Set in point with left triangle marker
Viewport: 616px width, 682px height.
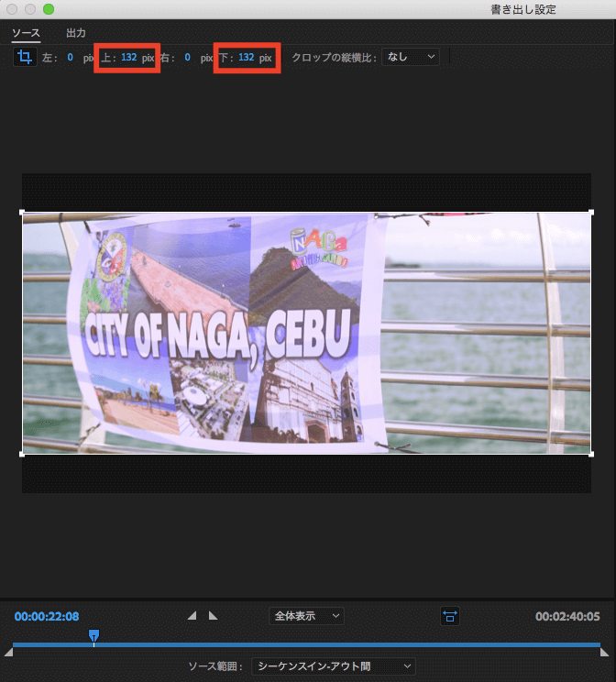coord(192,615)
